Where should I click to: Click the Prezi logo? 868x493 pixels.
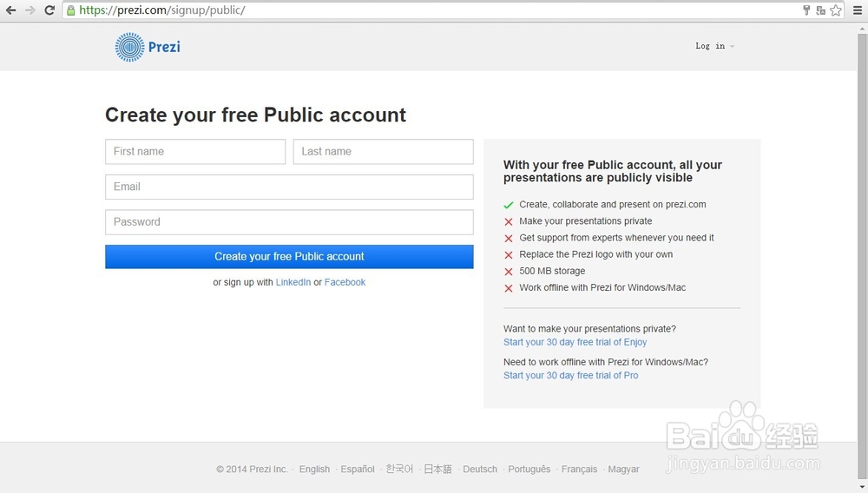click(x=148, y=47)
